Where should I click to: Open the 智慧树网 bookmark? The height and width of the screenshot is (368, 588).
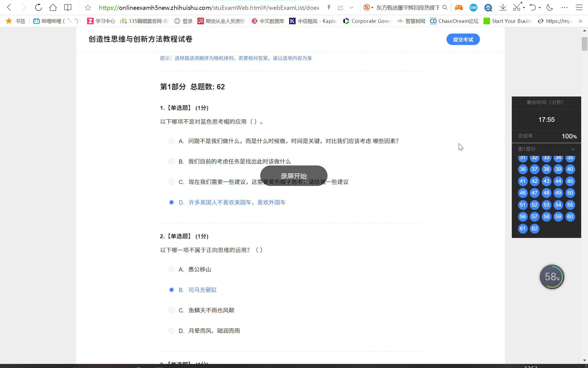pos(411,21)
